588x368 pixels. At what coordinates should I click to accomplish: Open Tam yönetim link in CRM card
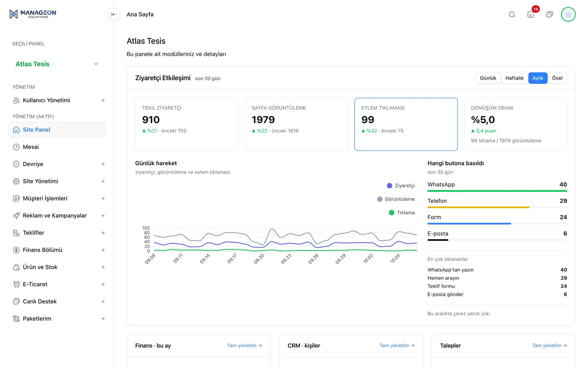coord(397,346)
